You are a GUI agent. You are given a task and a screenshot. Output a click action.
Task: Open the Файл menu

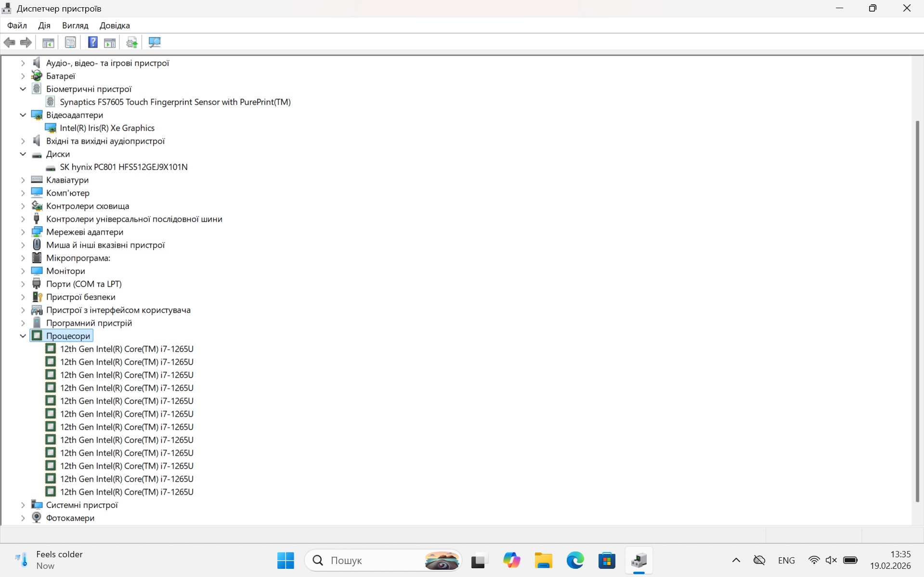17,26
